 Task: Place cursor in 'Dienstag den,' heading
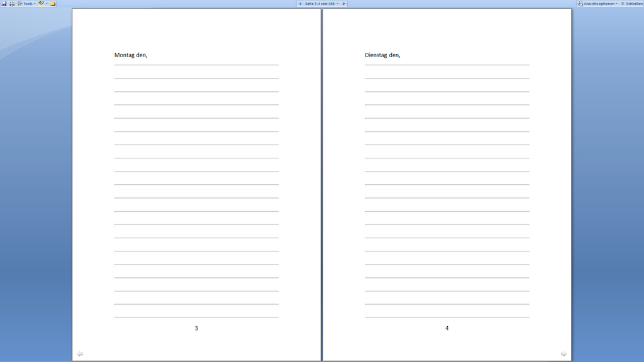(x=382, y=55)
